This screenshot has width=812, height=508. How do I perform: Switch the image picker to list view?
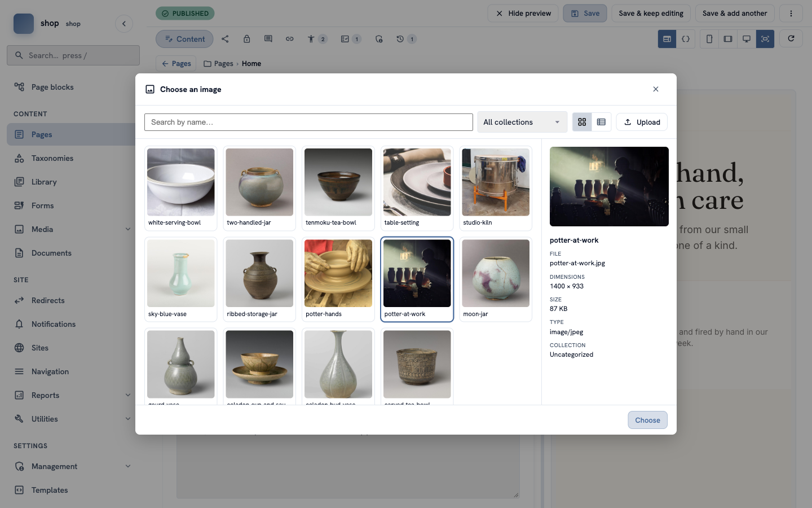(601, 122)
